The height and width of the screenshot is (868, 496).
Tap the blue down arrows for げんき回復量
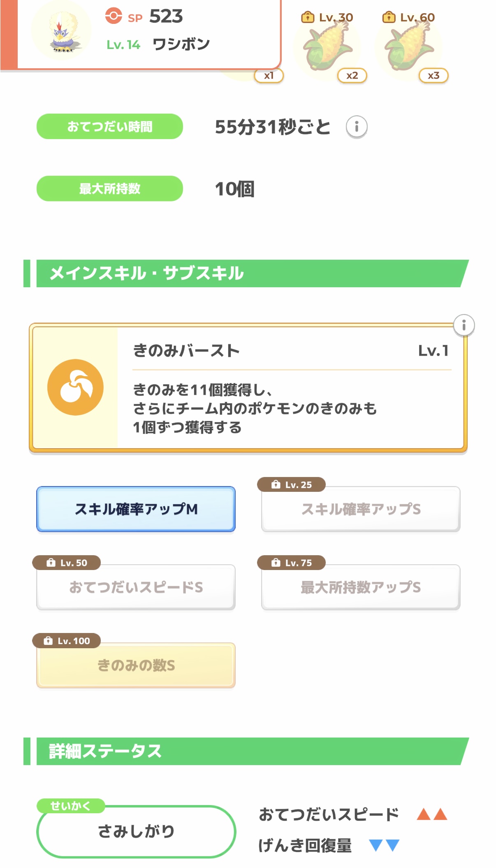[x=384, y=845]
